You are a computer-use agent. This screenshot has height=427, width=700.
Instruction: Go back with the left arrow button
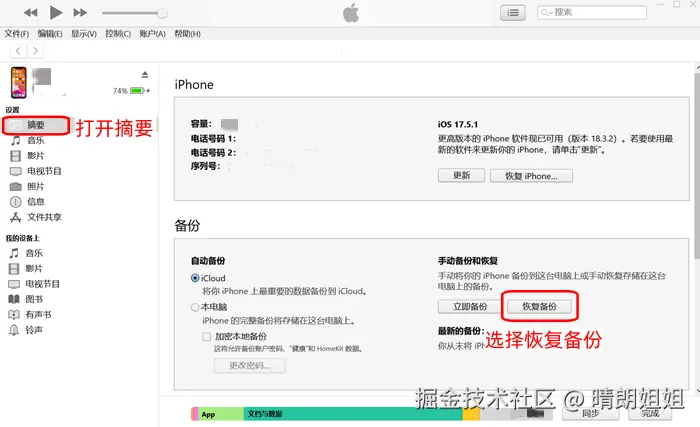click(18, 51)
